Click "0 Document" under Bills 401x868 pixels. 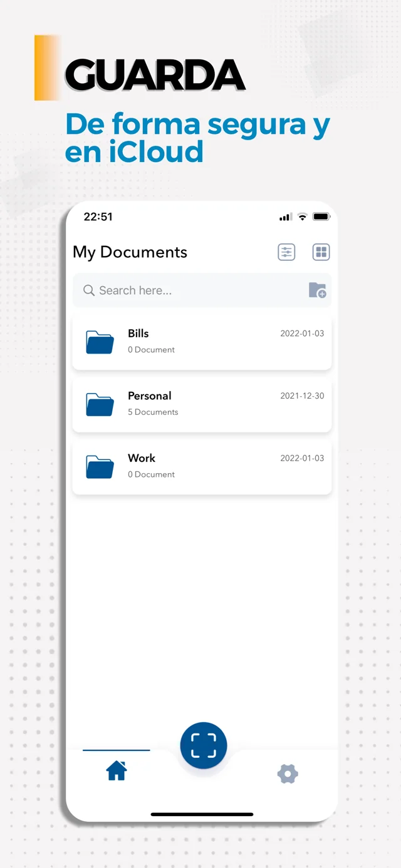pyautogui.click(x=151, y=350)
